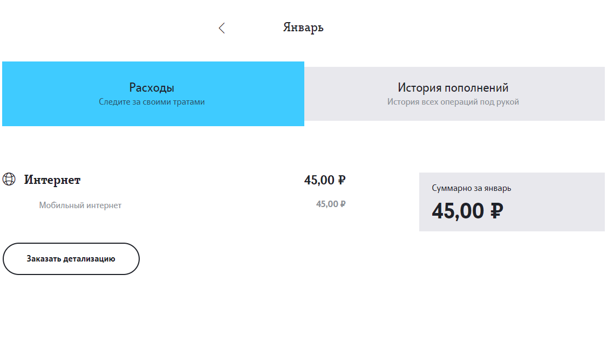Click the large 45,00 ₽ monthly total
The height and width of the screenshot is (364, 614).
(458, 211)
